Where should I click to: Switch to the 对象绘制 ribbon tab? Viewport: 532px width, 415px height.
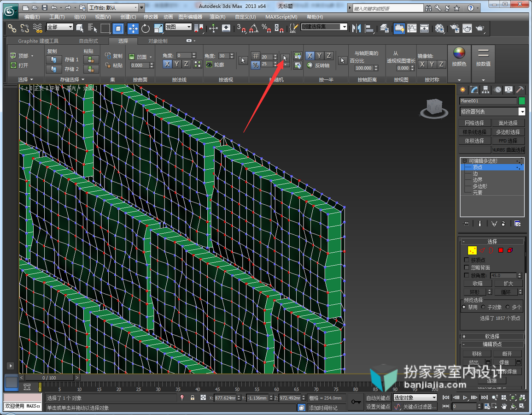coord(158,41)
